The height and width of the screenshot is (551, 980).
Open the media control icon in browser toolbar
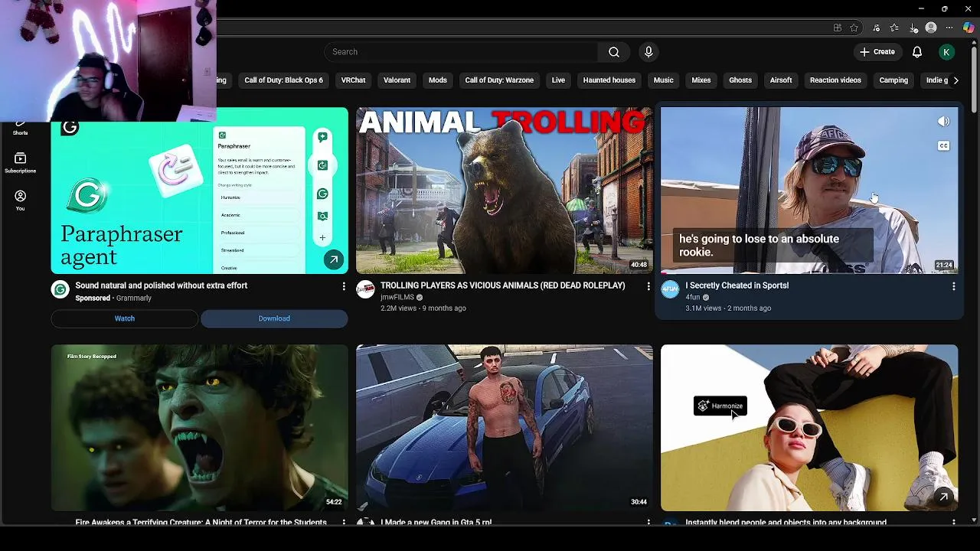pyautogui.click(x=876, y=28)
